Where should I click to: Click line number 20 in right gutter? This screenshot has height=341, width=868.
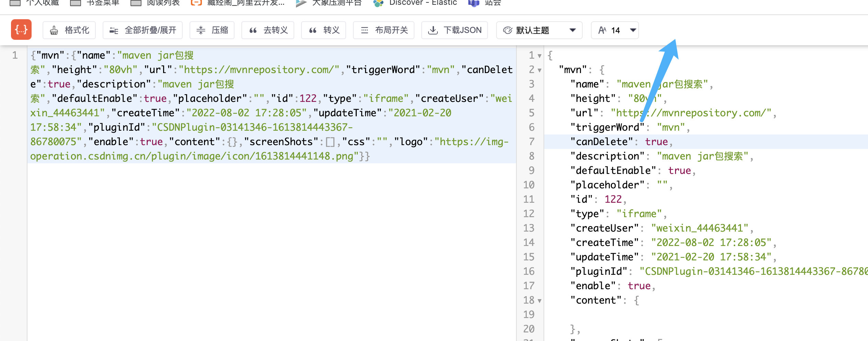pyautogui.click(x=529, y=329)
